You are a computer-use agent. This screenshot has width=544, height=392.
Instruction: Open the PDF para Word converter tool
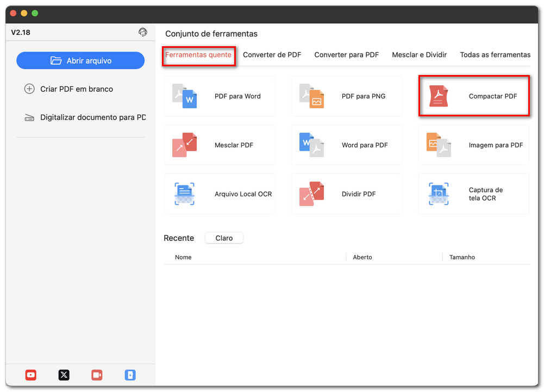click(x=219, y=96)
